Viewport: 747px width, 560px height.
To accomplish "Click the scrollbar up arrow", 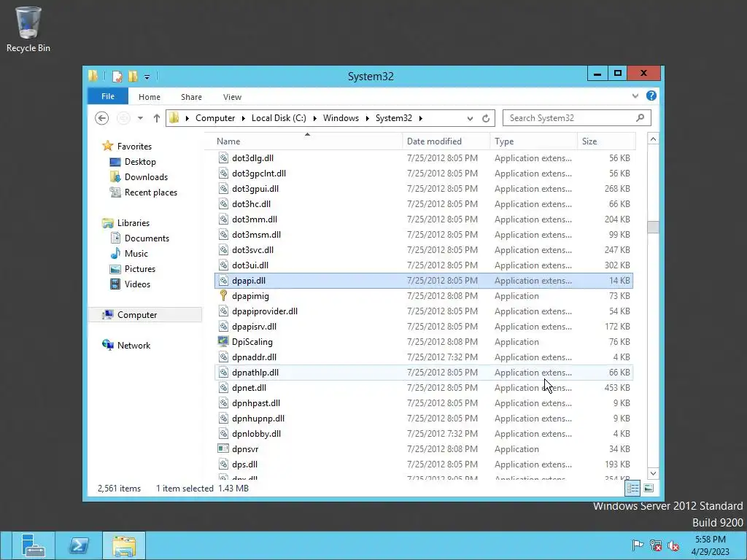I will [x=653, y=139].
